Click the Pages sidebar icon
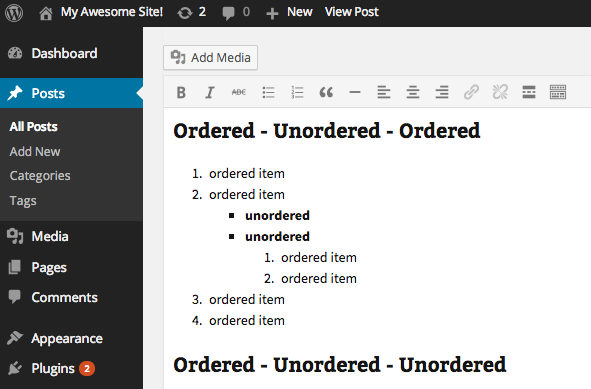The width and height of the screenshot is (591, 389). pyautogui.click(x=15, y=267)
